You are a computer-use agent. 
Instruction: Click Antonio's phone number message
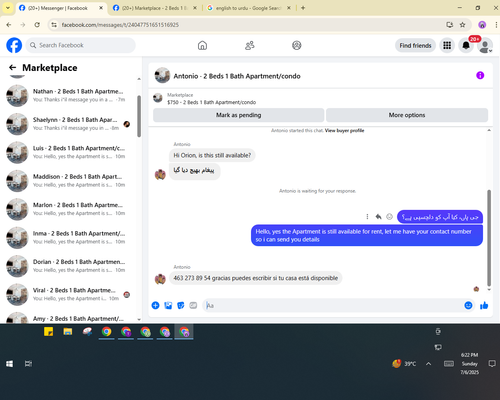tap(256, 278)
